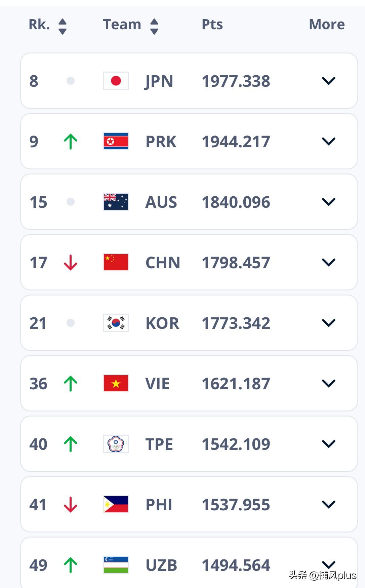Click the More column header
This screenshot has height=588, width=365.
326,24
